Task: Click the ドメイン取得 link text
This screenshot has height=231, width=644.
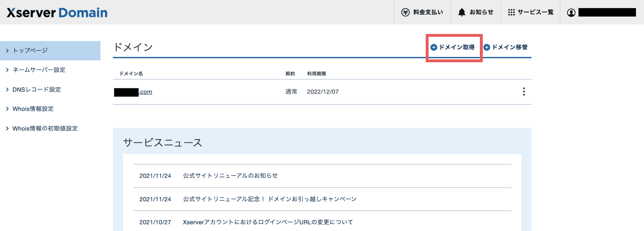Action: 457,47
